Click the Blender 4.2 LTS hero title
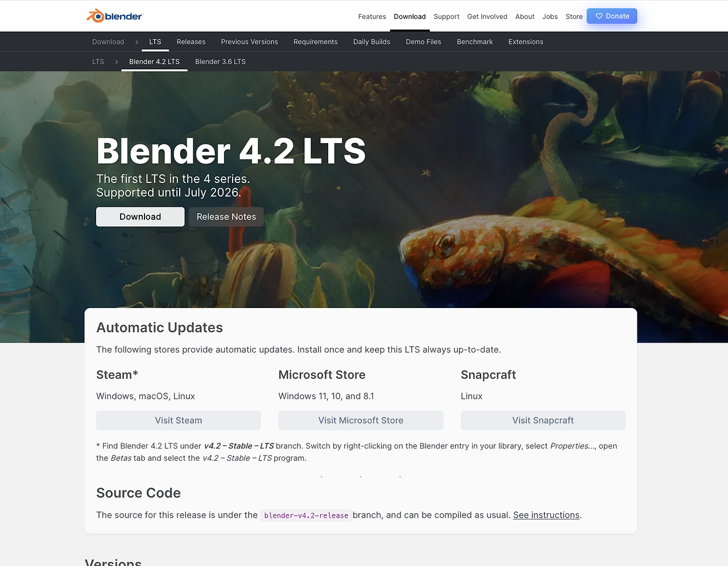The width and height of the screenshot is (728, 566). [231, 151]
